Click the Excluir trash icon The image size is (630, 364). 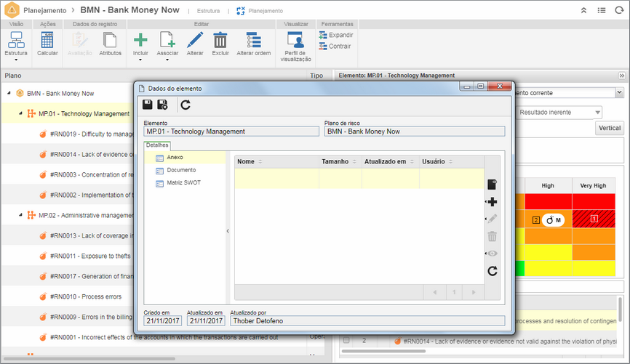pyautogui.click(x=220, y=40)
